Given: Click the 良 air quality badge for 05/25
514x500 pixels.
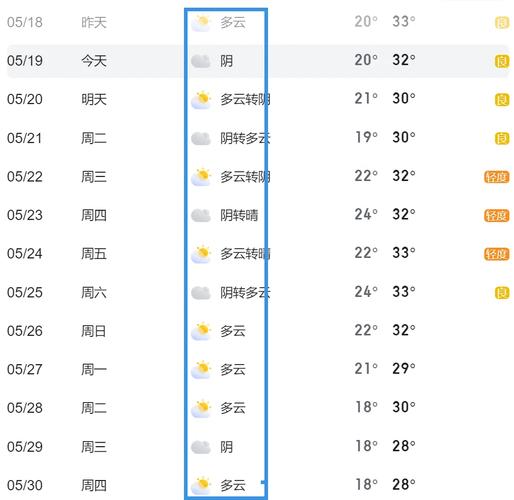Looking at the screenshot, I should click(502, 293).
